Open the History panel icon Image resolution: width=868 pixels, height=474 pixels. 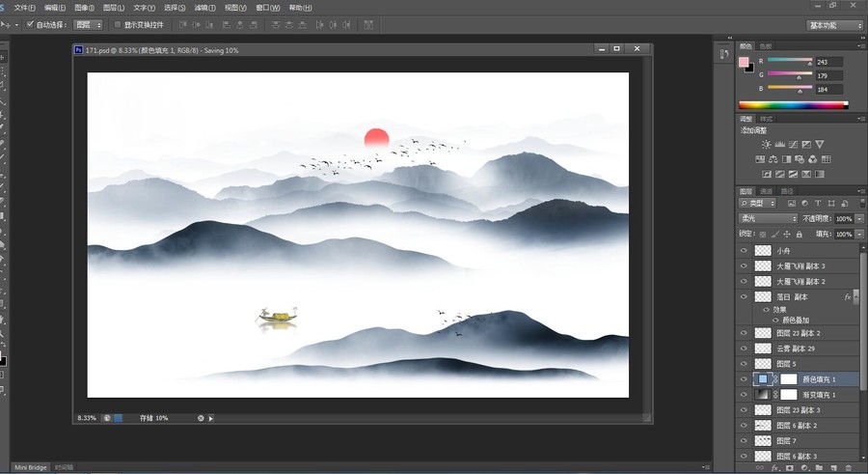724,54
